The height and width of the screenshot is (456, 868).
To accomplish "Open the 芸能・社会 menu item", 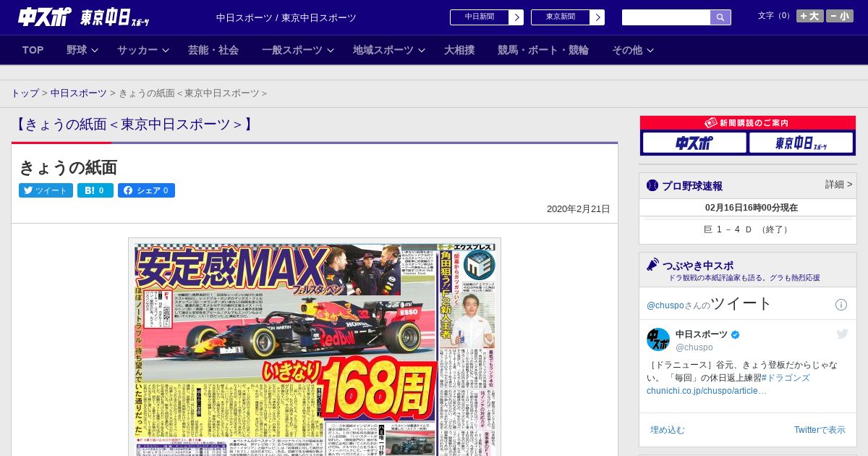I will click(x=213, y=50).
